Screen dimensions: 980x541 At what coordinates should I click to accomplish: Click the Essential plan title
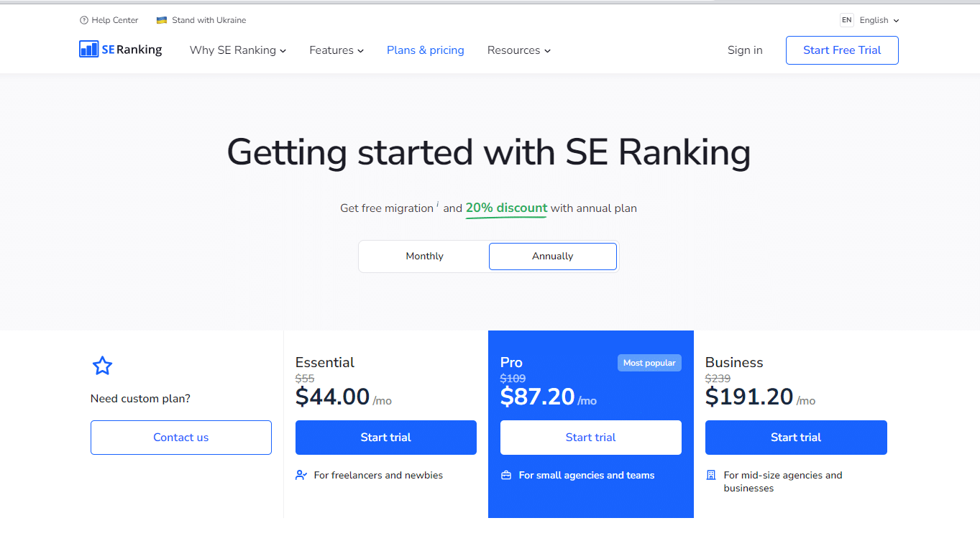325,362
